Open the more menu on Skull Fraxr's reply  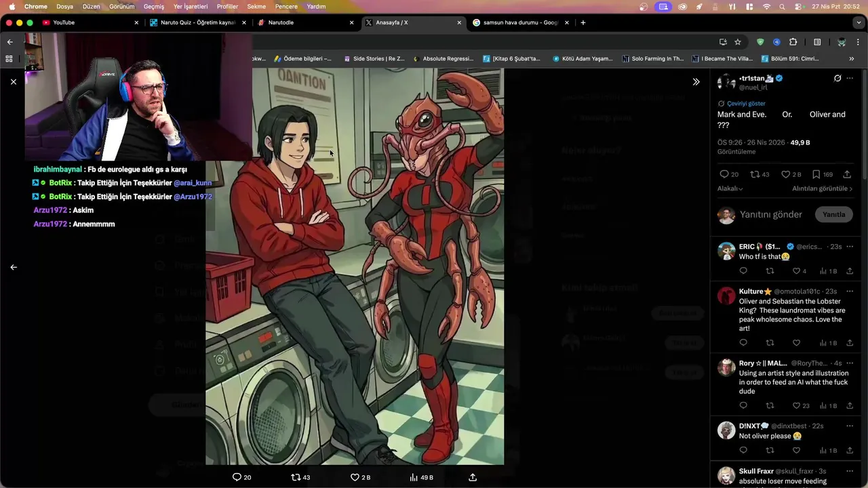850,471
